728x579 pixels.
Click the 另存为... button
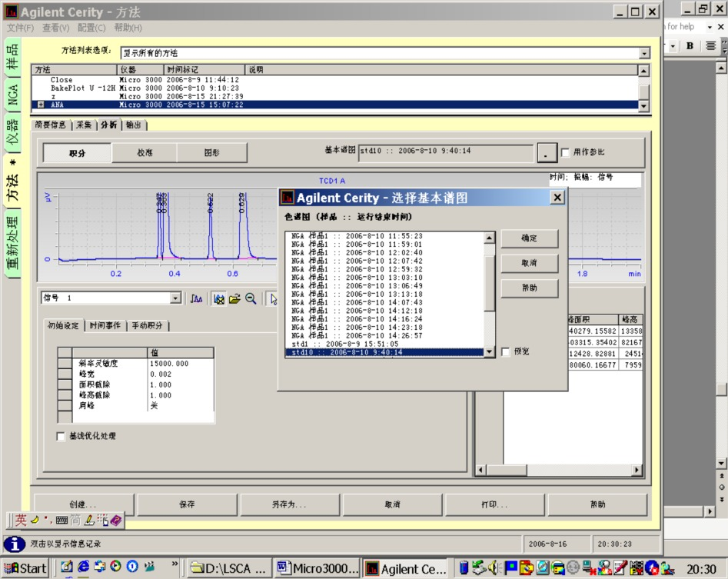tap(289, 504)
